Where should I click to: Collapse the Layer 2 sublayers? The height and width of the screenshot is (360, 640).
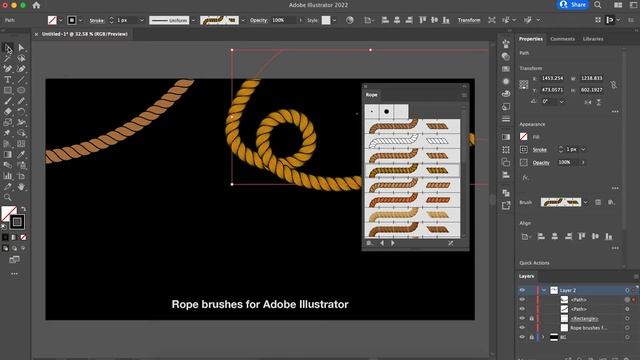pos(544,290)
